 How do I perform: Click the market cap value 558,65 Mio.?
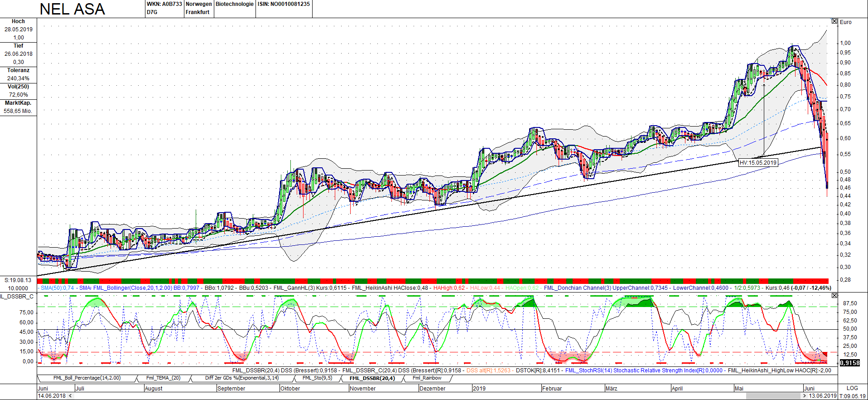pos(18,111)
